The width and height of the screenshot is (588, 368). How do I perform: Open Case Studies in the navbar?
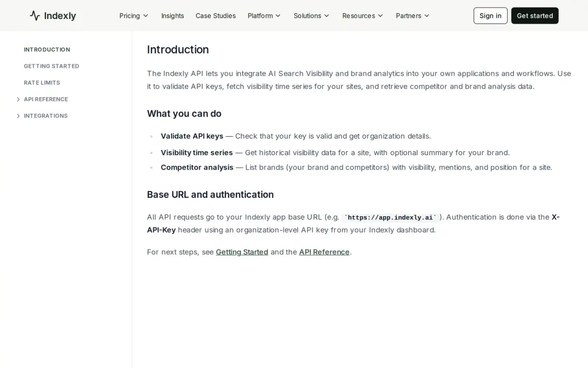tap(216, 16)
